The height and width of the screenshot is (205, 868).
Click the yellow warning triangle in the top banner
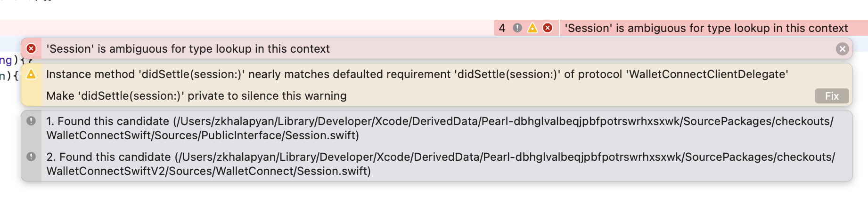pyautogui.click(x=532, y=28)
